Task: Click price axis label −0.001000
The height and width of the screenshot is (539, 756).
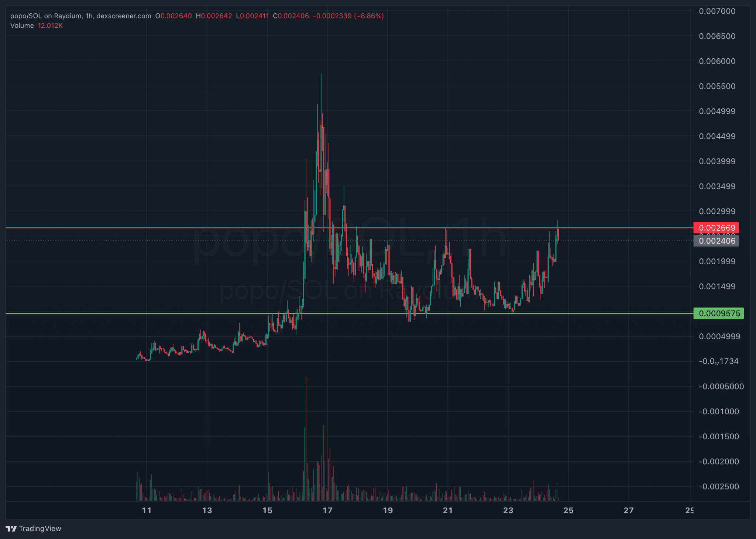Action: (719, 412)
